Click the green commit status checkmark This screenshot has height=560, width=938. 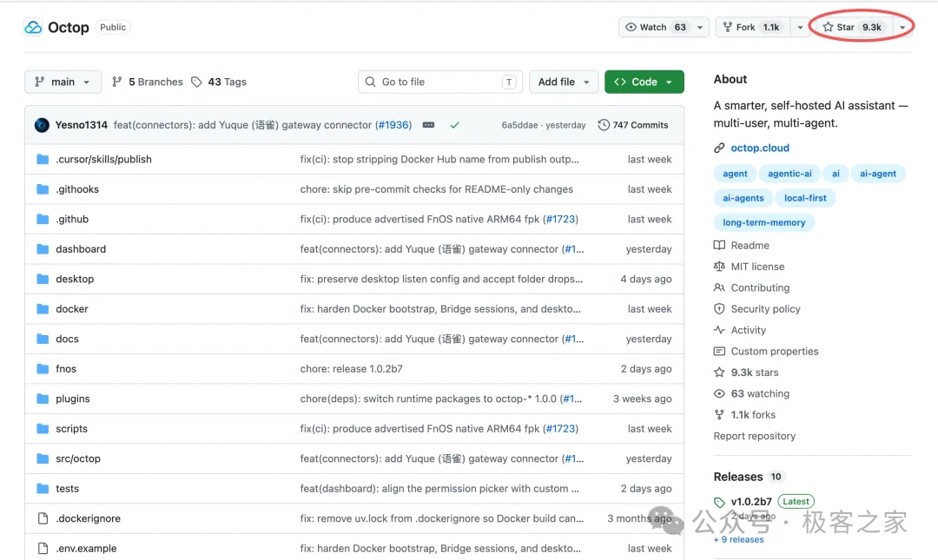[454, 125]
